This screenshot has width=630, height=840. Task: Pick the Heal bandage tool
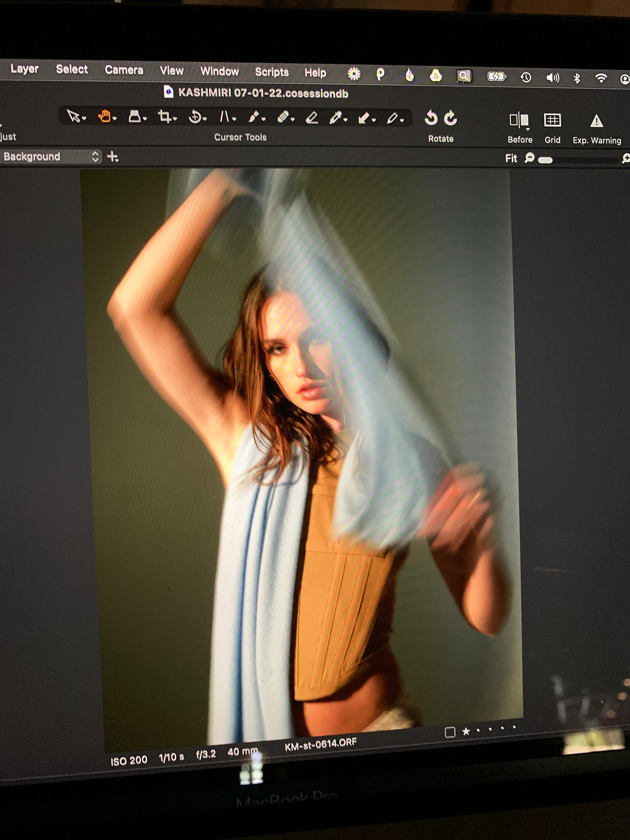(x=283, y=117)
